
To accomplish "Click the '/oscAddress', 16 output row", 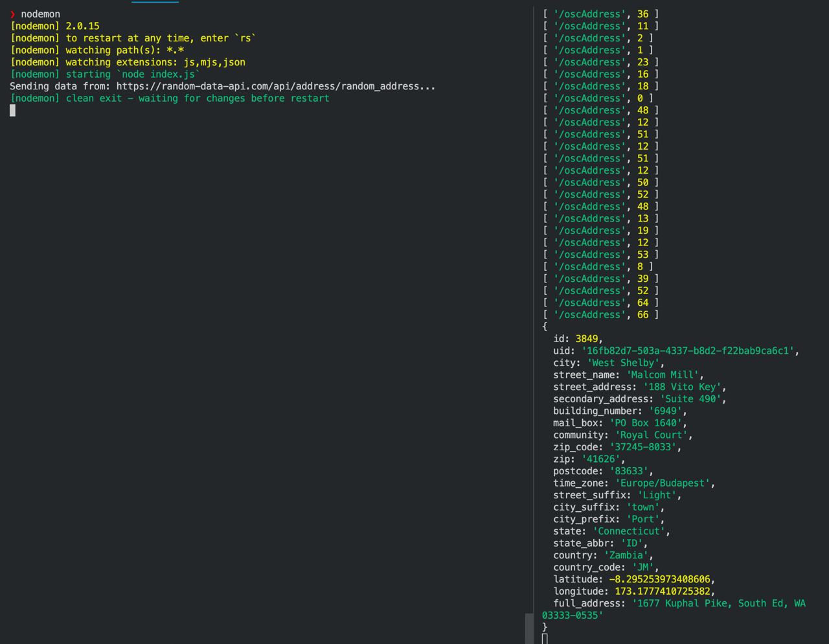I will [600, 74].
